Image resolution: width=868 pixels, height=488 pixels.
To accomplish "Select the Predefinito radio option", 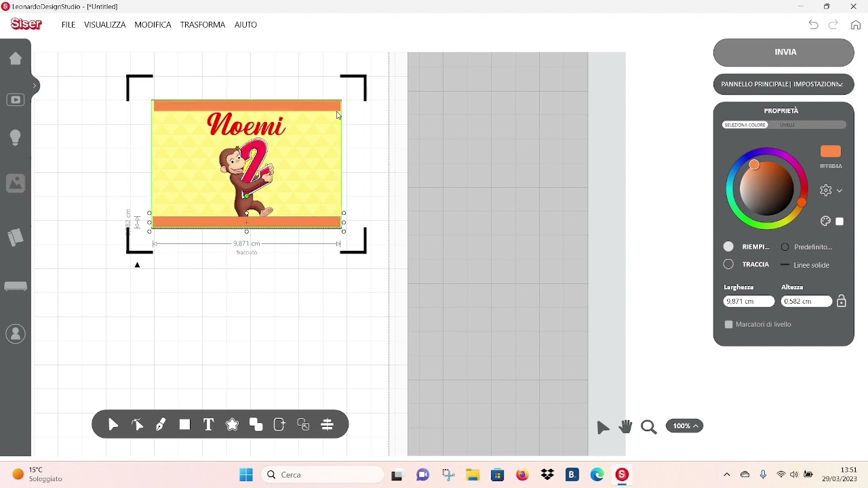I will (785, 247).
